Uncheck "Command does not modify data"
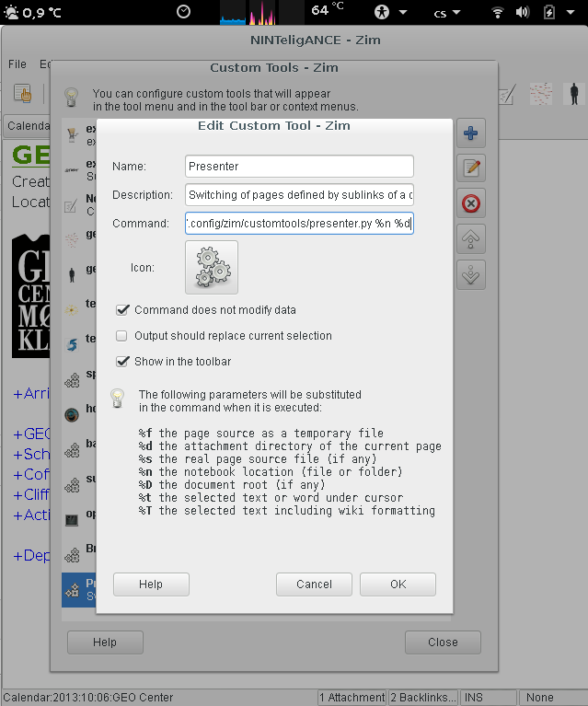This screenshot has height=706, width=588. click(122, 310)
